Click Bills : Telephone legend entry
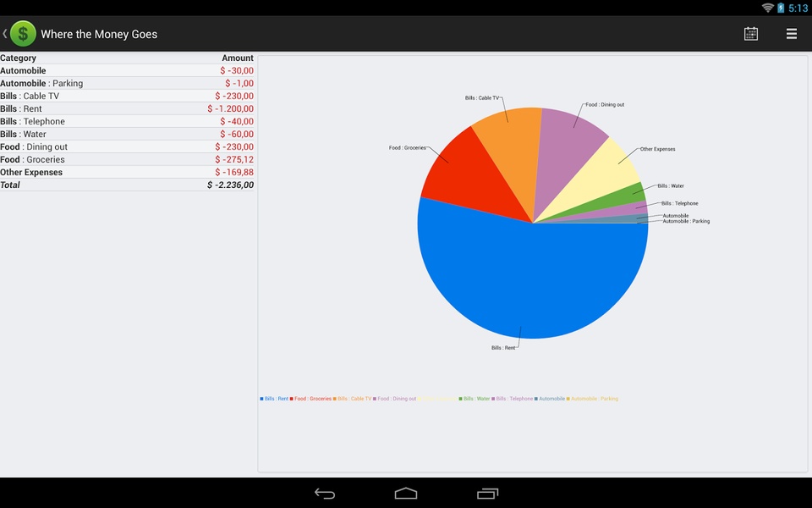This screenshot has height=508, width=812. pyautogui.click(x=513, y=399)
